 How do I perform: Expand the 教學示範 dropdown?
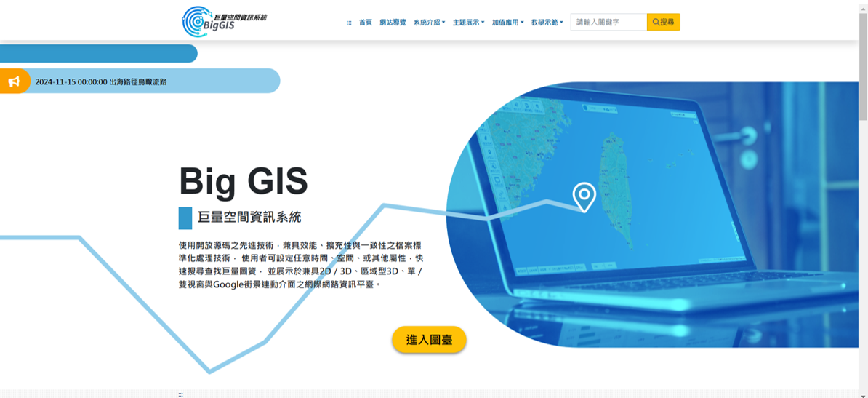pyautogui.click(x=547, y=22)
